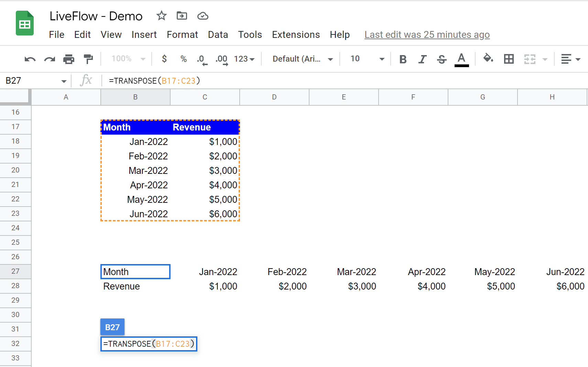Select the Paint format roller icon
Viewport: 588px width, 367px height.
click(88, 59)
